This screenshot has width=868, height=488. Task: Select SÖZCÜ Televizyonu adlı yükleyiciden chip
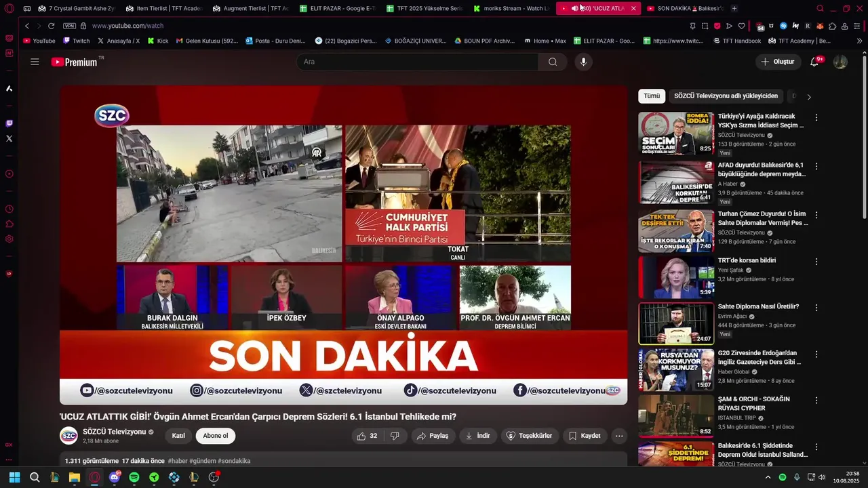coord(726,96)
